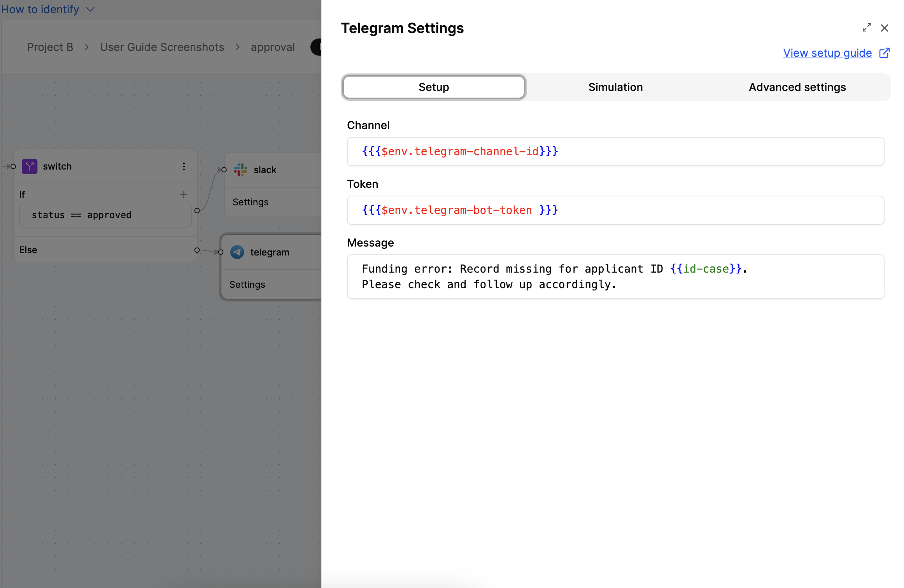Click Project B in the breadcrumb
Screen dimensions: 904x588
(50, 47)
